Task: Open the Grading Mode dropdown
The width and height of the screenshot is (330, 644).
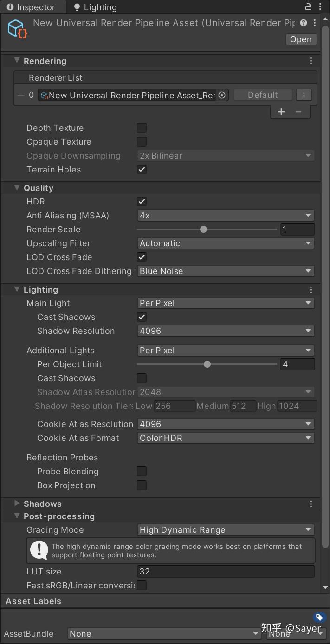Action: (226, 530)
